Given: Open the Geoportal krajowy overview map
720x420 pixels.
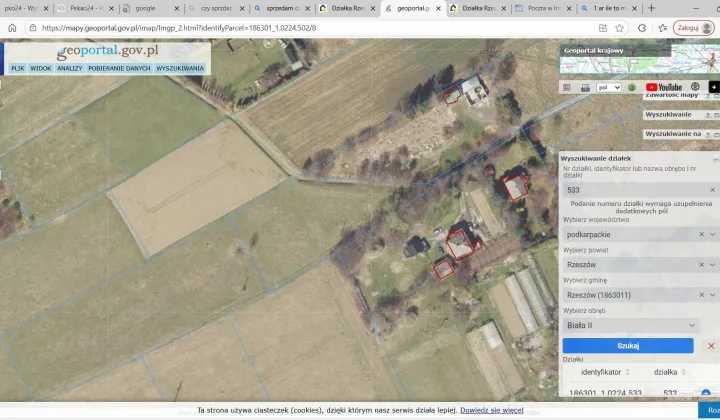Looking at the screenshot, I should click(x=640, y=59).
